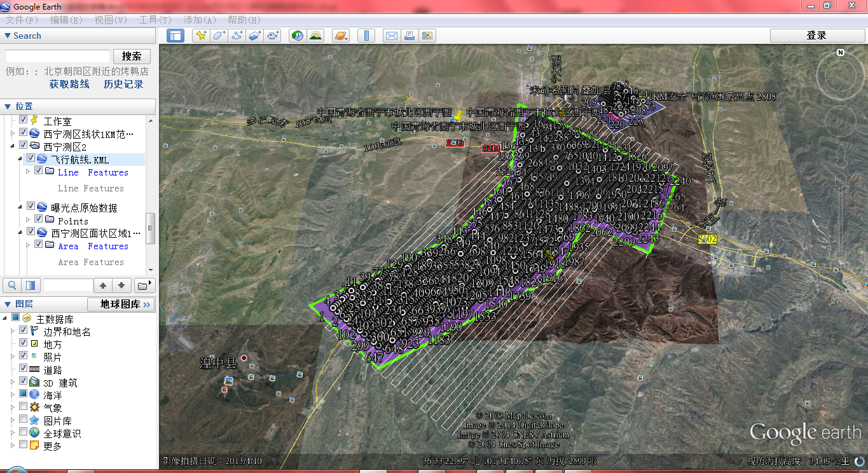Image resolution: width=868 pixels, height=473 pixels.
Task: Click the 搜索 search button
Action: tap(132, 56)
